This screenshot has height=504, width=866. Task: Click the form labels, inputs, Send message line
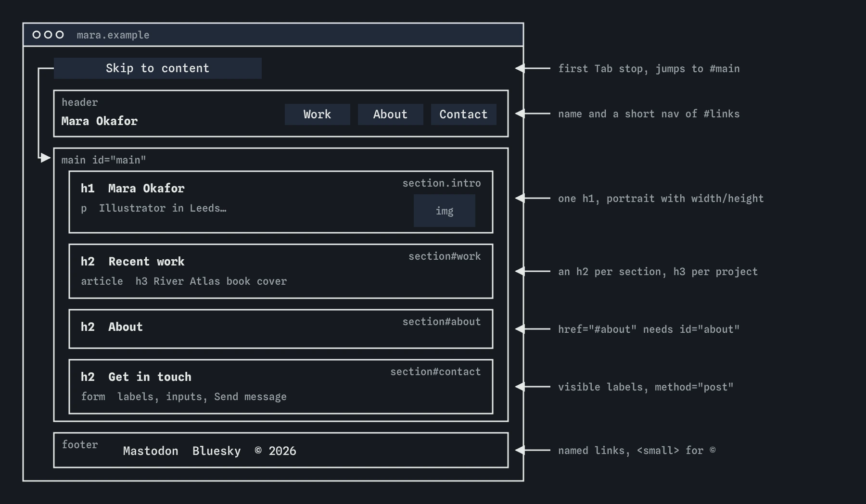tap(184, 397)
